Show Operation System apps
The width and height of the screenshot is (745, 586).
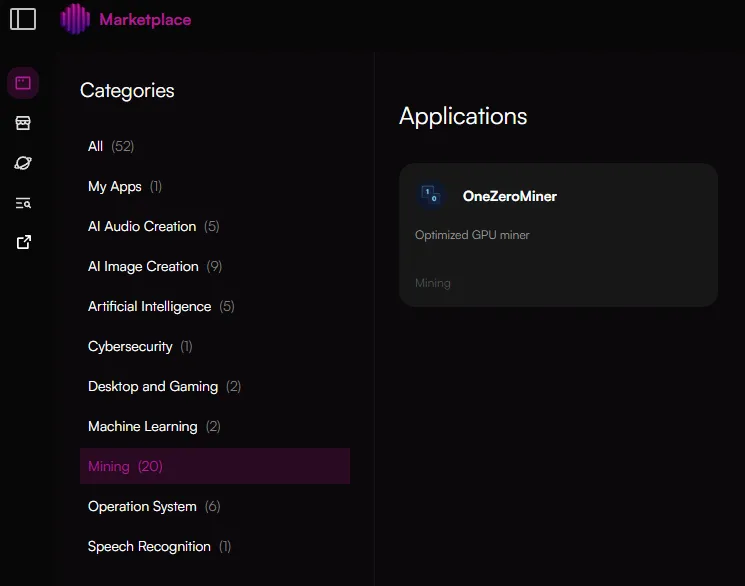[x=215, y=506]
